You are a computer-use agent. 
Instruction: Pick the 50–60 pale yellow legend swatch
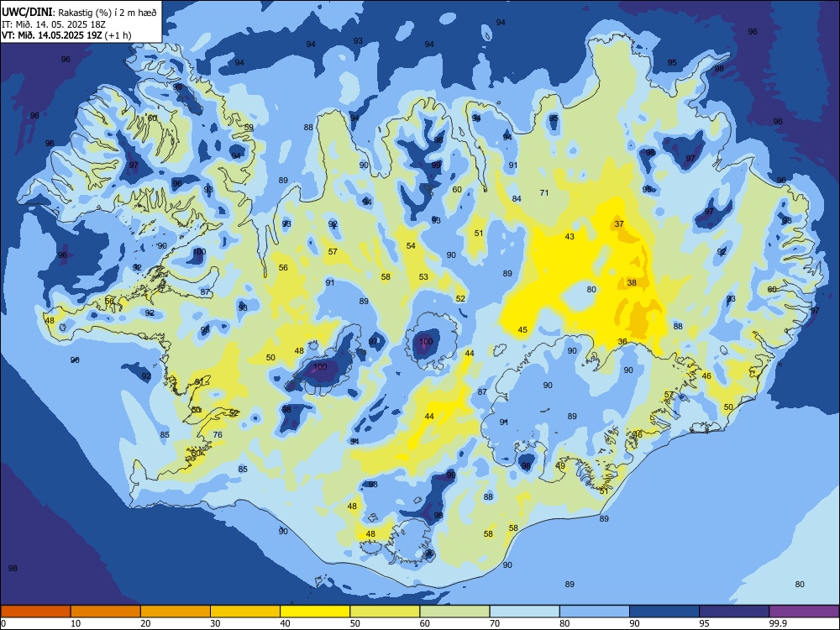(x=385, y=612)
